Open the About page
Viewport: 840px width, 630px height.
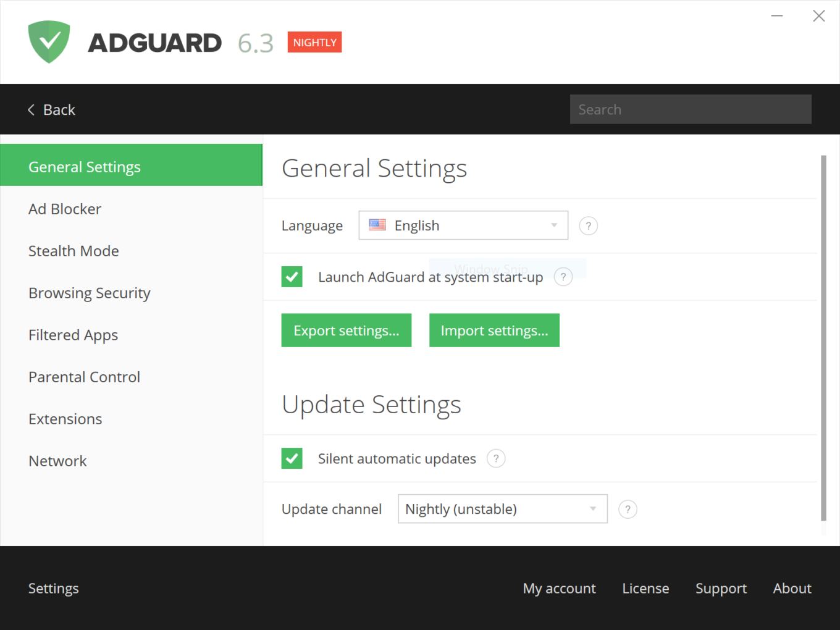click(792, 589)
